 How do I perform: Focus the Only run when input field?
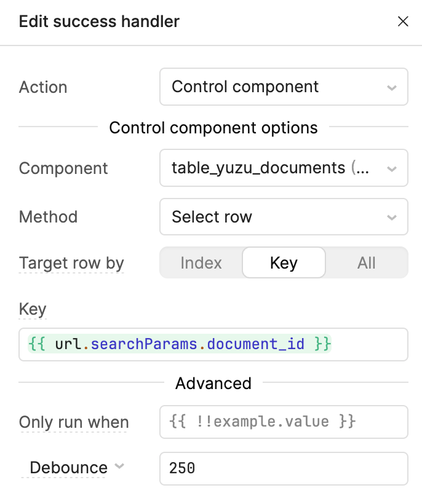pos(283,422)
